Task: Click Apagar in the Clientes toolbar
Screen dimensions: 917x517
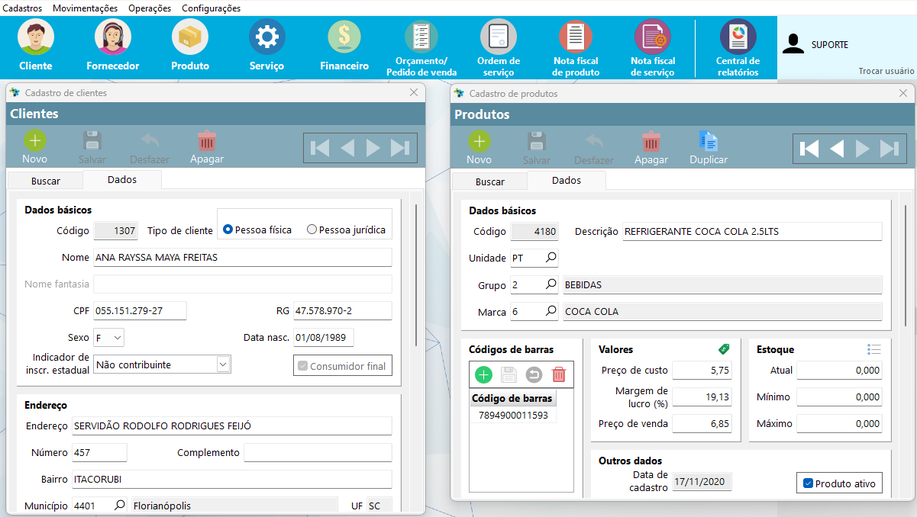Action: point(206,147)
